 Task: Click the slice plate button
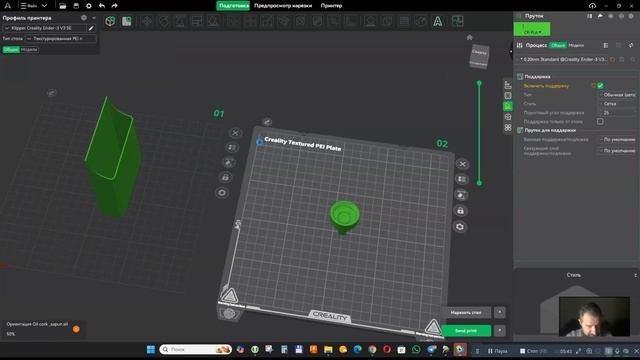tap(466, 312)
